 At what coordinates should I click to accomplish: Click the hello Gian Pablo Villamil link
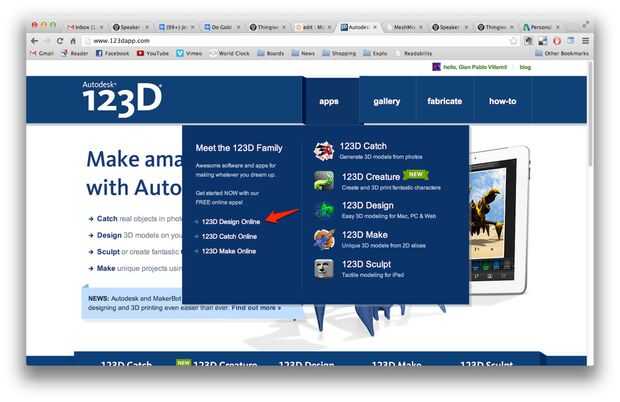point(475,67)
